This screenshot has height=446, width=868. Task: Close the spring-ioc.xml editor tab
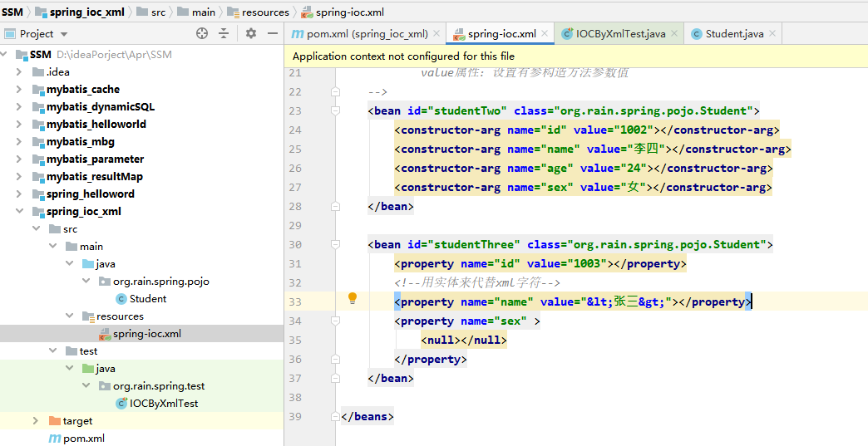pos(545,34)
